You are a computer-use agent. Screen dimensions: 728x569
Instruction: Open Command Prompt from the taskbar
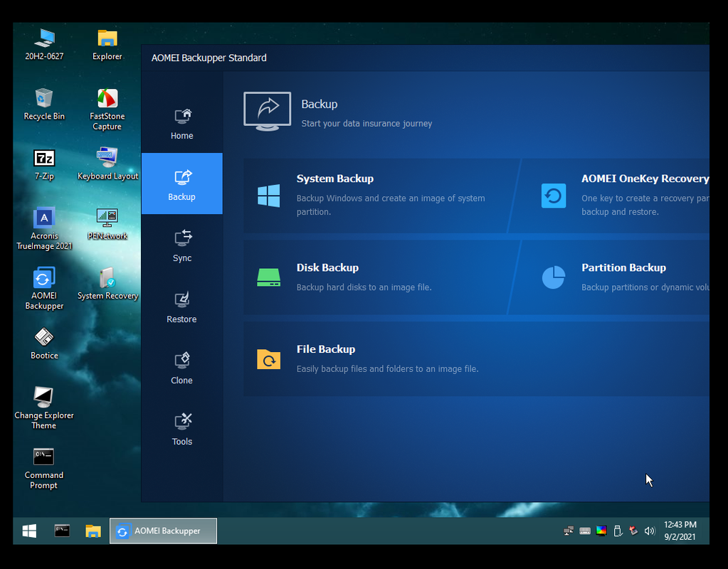(x=62, y=531)
